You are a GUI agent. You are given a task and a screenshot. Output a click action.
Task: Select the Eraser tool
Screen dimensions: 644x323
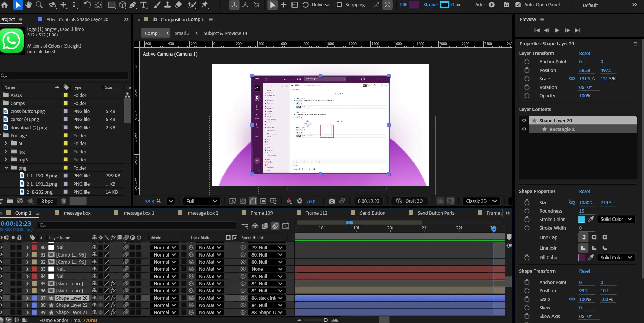click(178, 5)
